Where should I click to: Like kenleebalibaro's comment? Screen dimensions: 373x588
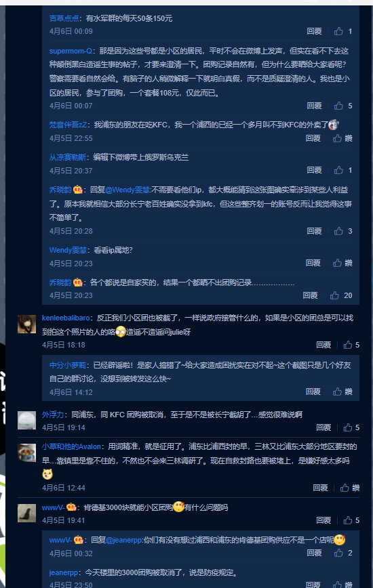point(348,345)
